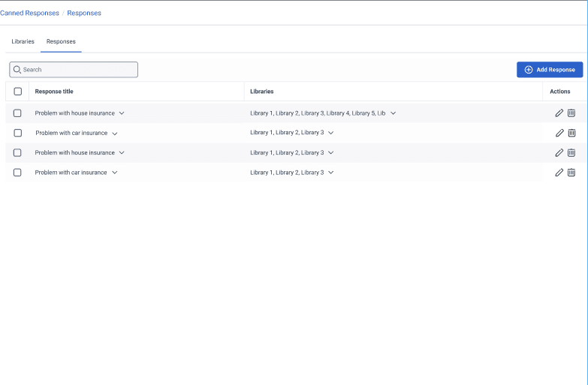This screenshot has height=385, width=588.
Task: Delete the second row car insurance response
Action: (x=571, y=133)
